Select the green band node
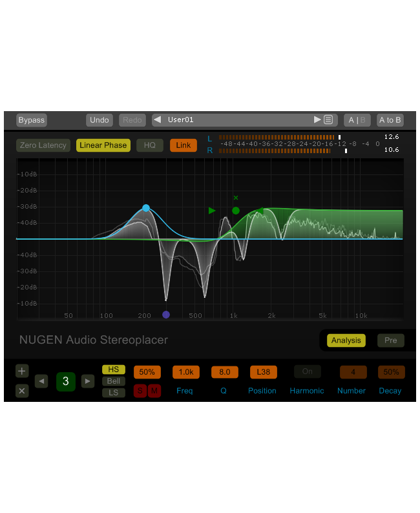The width and height of the screenshot is (420, 513). pyautogui.click(x=236, y=211)
